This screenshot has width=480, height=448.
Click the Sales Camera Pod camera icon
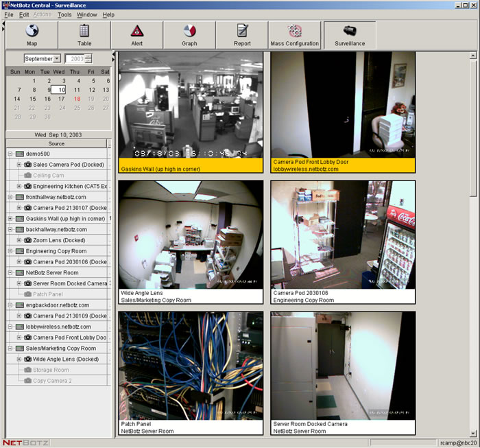[28, 165]
